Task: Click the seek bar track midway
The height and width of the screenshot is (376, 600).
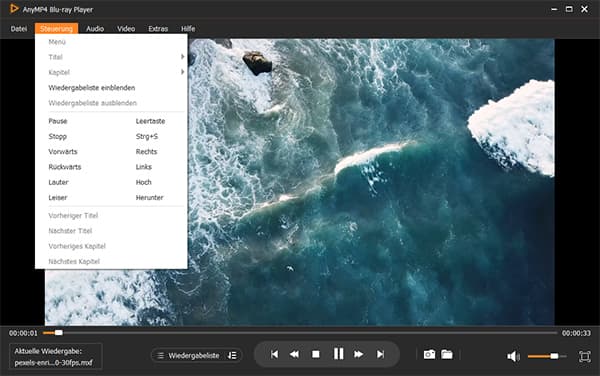Action: click(300, 333)
